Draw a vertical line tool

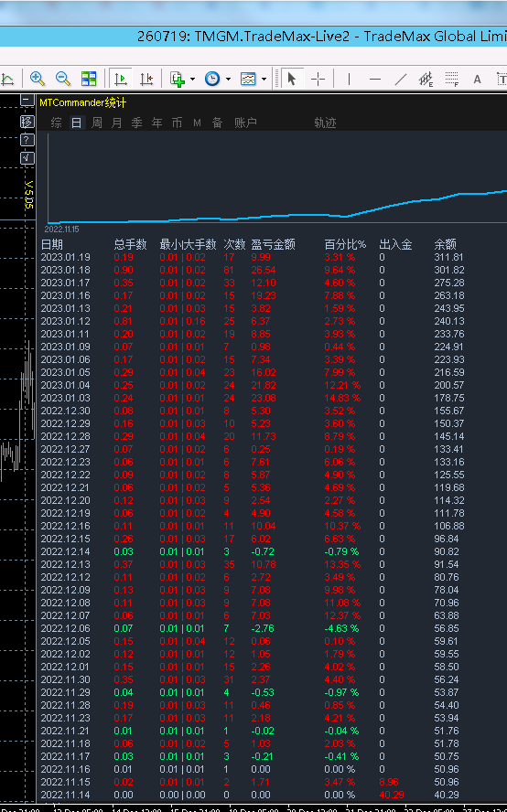(349, 79)
